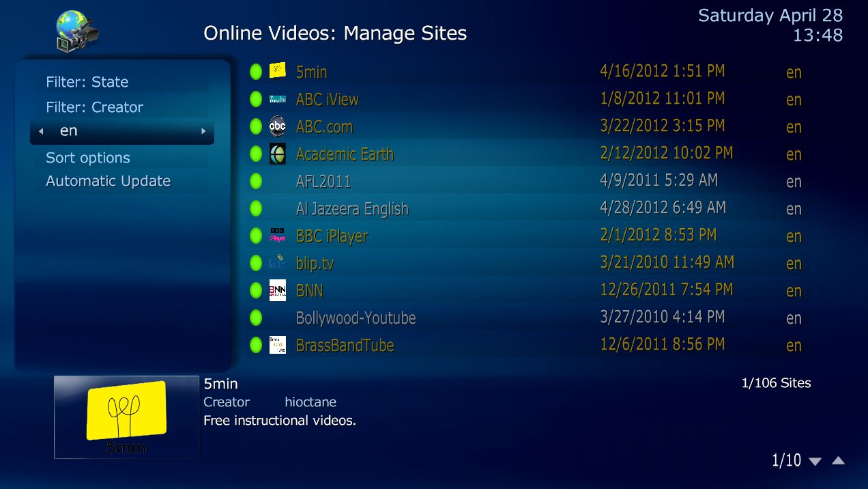Viewport: 868px width, 489px height.
Task: Click the BBC iPlayer site logo
Action: [x=277, y=236]
